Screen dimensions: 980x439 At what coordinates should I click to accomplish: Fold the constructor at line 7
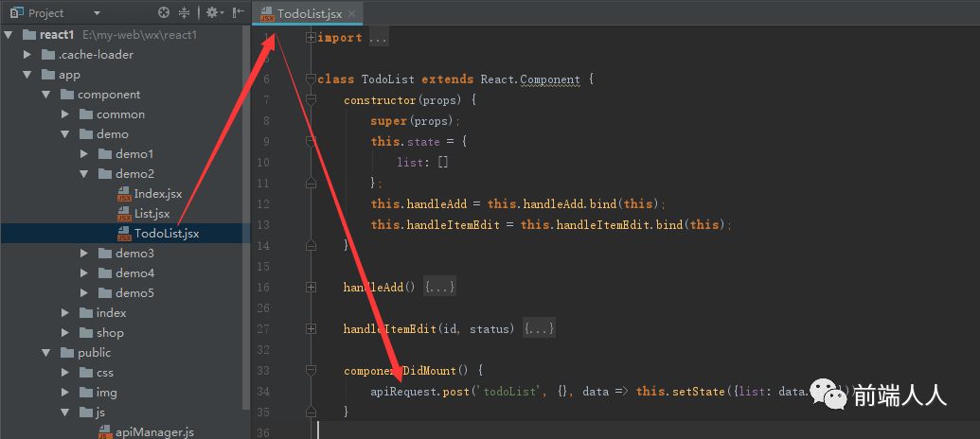click(311, 100)
